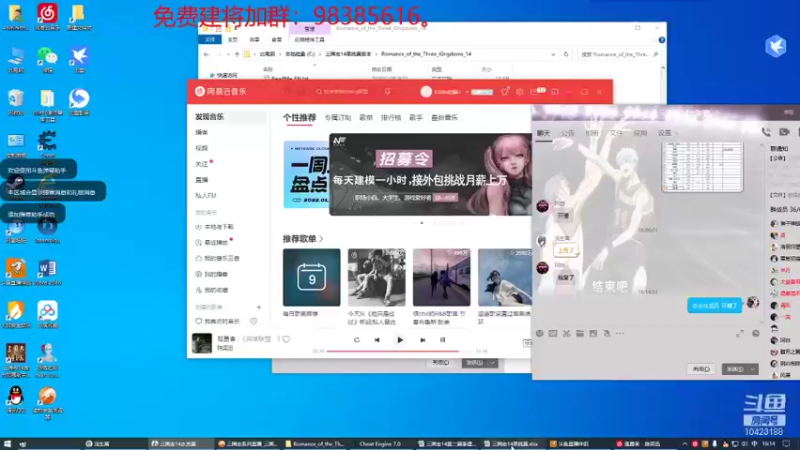Skip to previous track
This screenshot has width=800, height=450.
point(377,340)
